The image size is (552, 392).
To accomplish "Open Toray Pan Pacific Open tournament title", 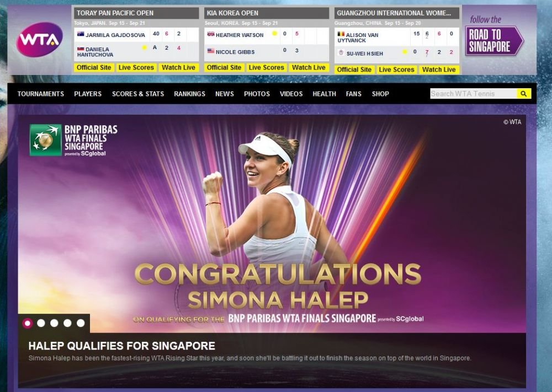I will tap(115, 13).
